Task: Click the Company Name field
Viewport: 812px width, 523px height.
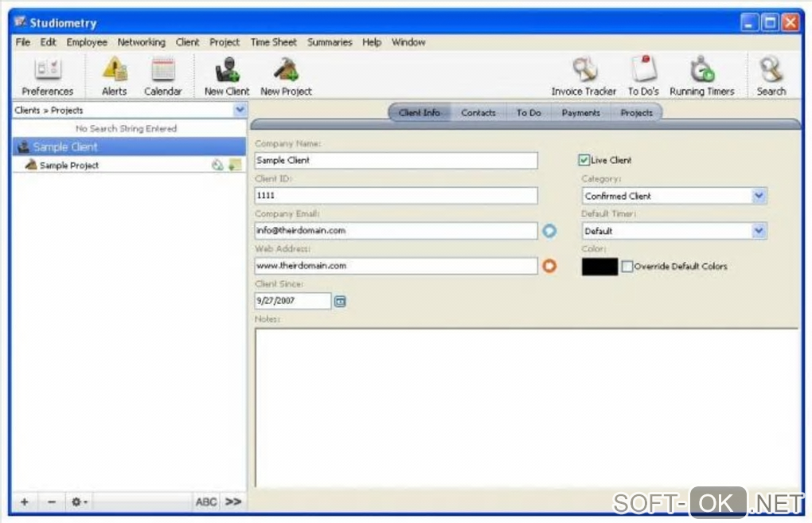Action: (x=396, y=161)
